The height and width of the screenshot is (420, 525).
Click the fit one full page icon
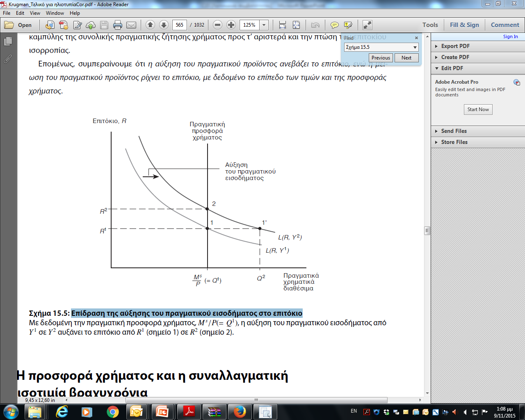point(296,25)
